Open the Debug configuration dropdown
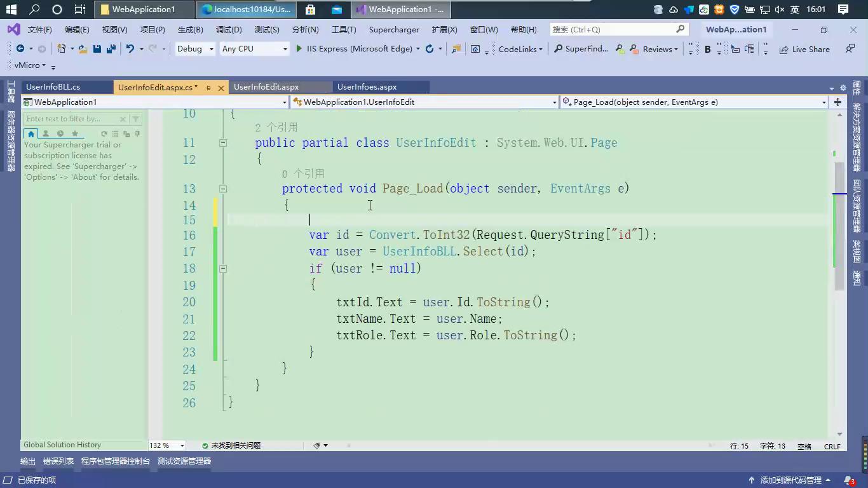 coord(195,49)
